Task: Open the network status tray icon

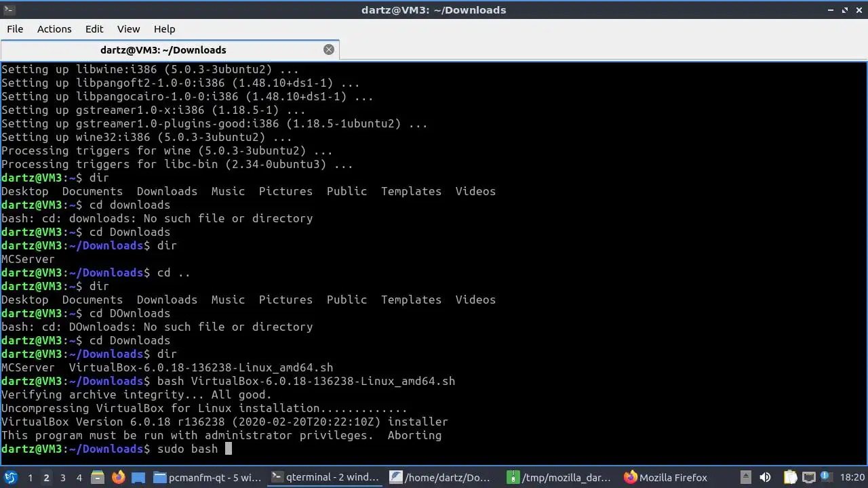Action: pyautogui.click(x=809, y=478)
